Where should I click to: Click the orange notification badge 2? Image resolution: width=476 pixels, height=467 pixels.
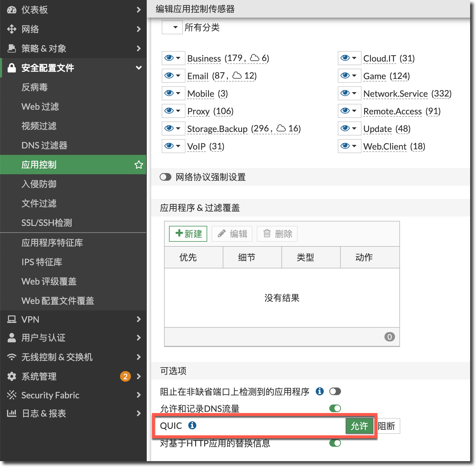tap(125, 376)
